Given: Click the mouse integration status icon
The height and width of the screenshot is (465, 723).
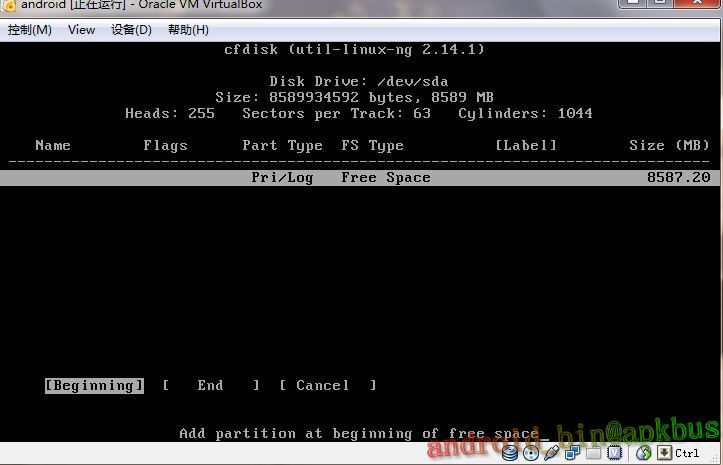Looking at the screenshot, I should point(643,453).
